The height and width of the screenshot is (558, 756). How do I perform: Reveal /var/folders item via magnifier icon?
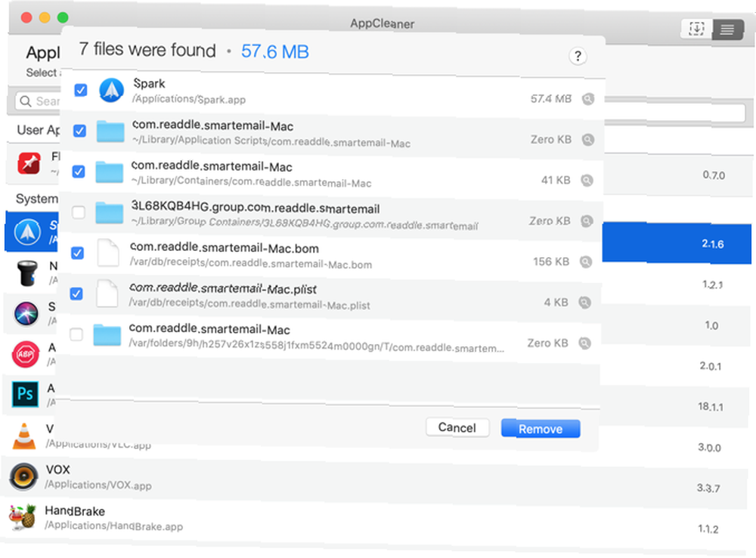pyautogui.click(x=584, y=343)
